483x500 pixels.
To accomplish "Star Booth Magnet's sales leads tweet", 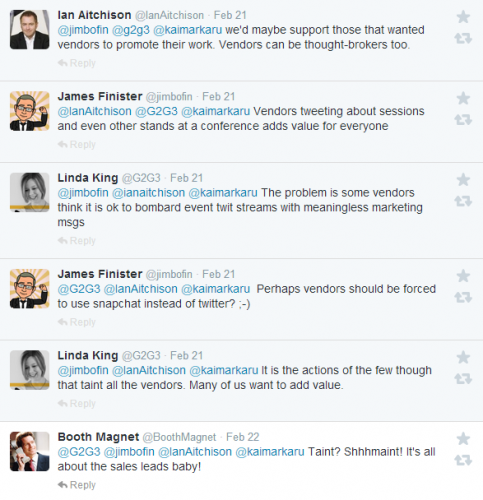I will click(463, 439).
